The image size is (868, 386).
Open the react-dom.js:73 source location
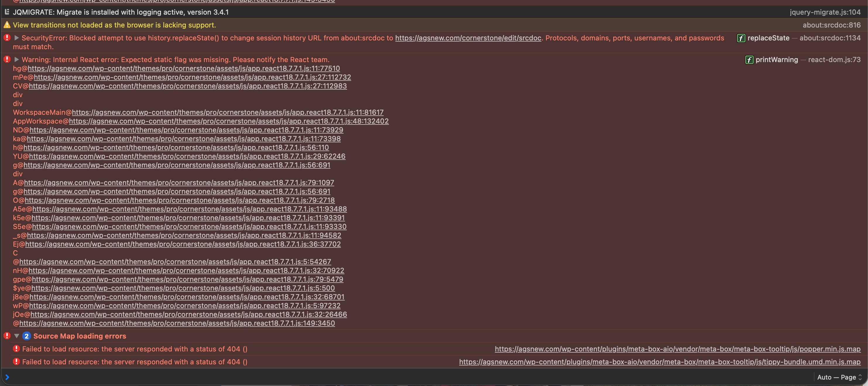coord(834,60)
